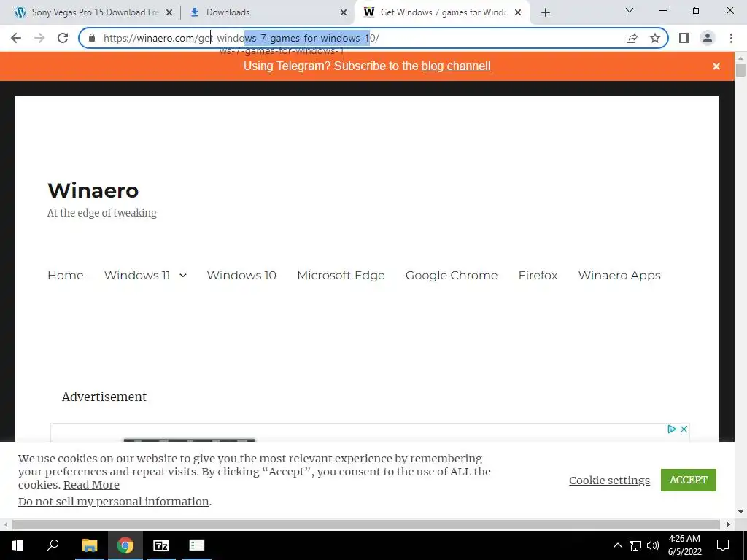Open the Winaero Apps menu item
Screen dimensions: 747x560
(619, 275)
